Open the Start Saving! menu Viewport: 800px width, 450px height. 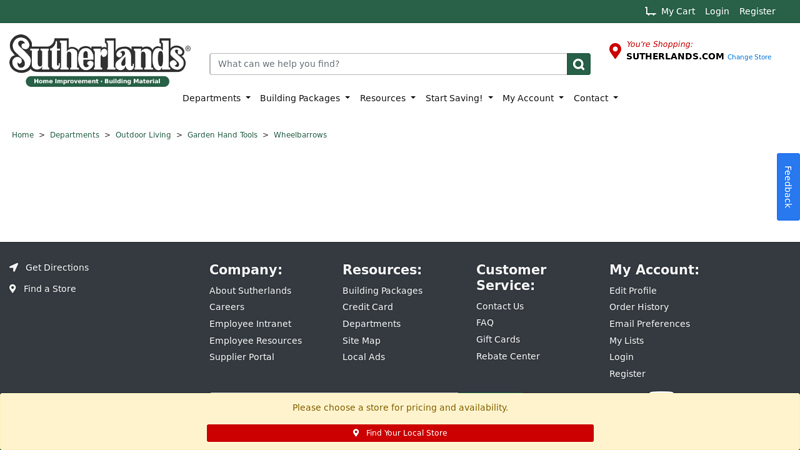coord(458,98)
